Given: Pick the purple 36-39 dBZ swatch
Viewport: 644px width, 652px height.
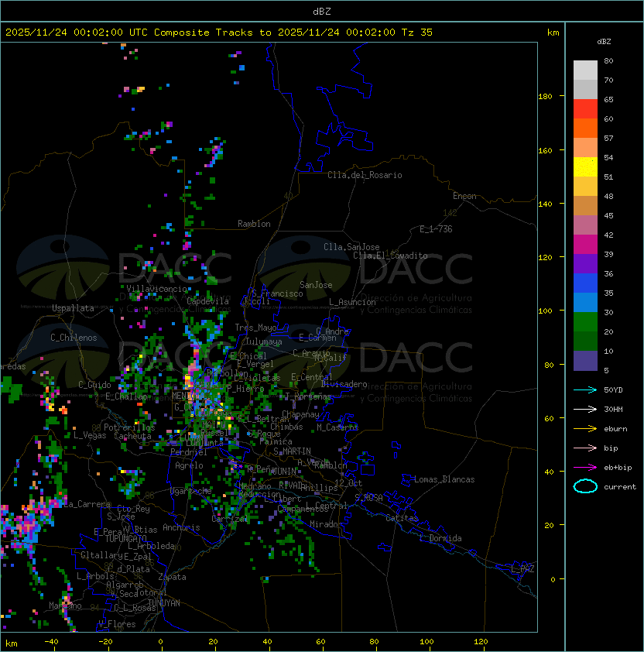Looking at the screenshot, I should click(x=585, y=263).
